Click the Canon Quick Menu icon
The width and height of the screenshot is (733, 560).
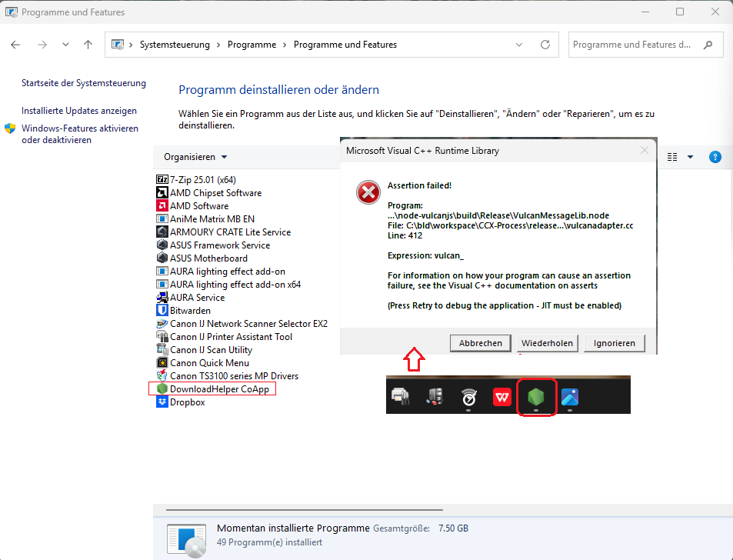162,363
